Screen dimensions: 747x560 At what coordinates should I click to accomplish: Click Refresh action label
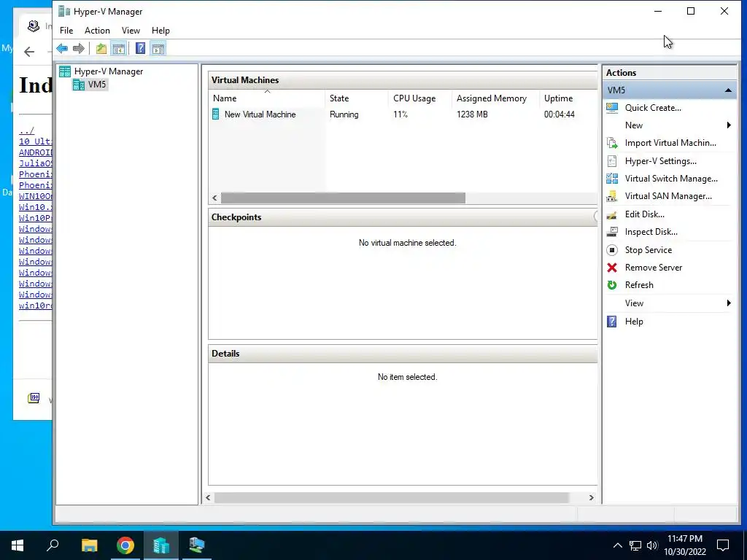[x=639, y=285]
